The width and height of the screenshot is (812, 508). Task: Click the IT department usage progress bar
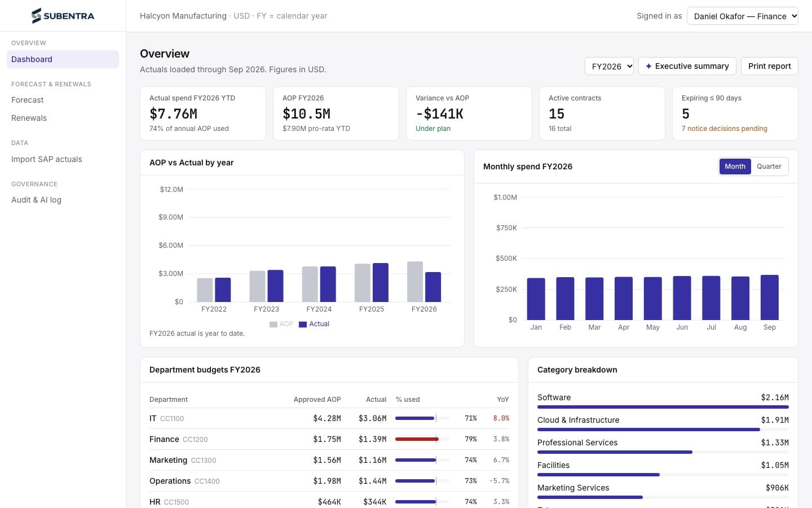(x=422, y=418)
